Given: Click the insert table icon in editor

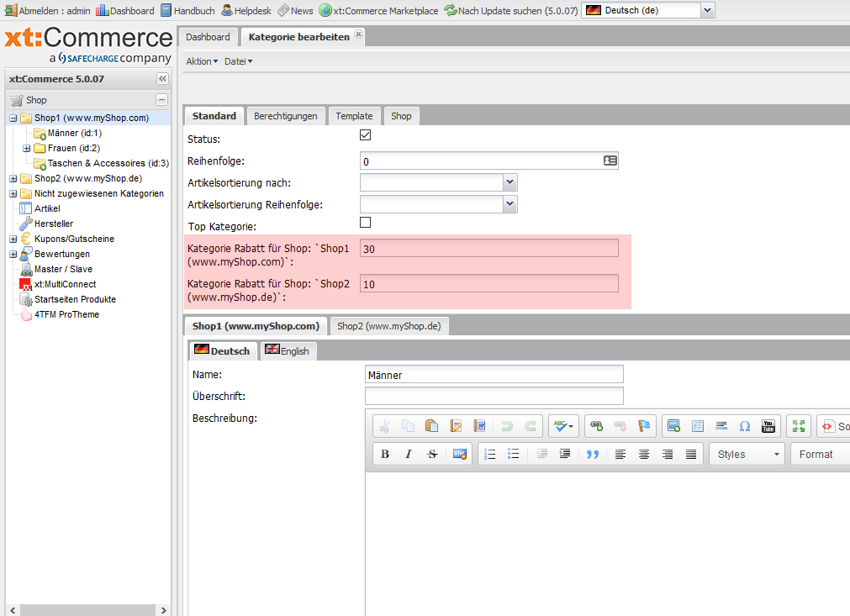Looking at the screenshot, I should 697,426.
